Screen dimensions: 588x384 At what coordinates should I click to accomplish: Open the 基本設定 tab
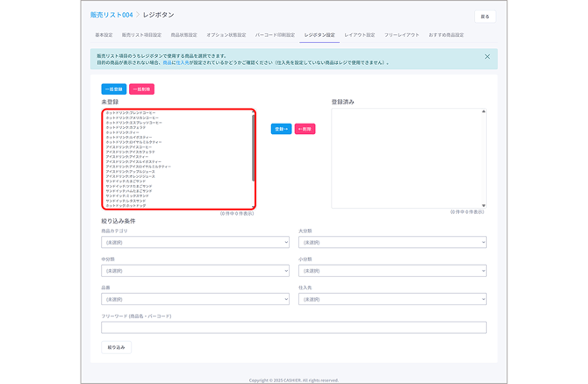104,35
